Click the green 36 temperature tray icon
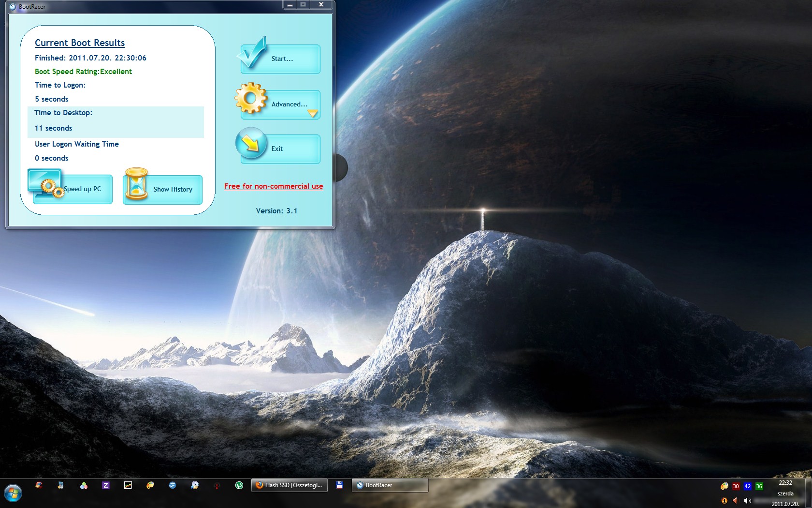Image resolution: width=812 pixels, height=508 pixels. pyautogui.click(x=759, y=486)
